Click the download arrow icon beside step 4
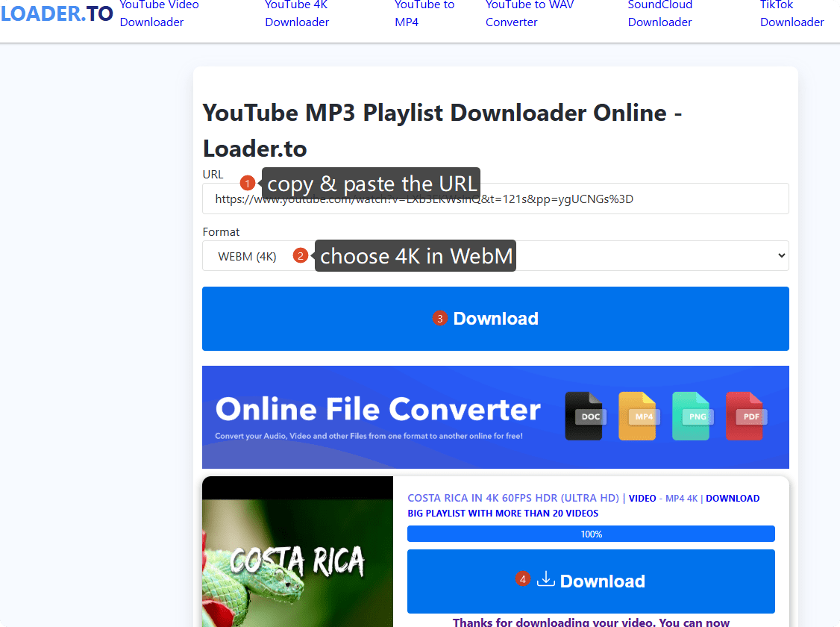 click(x=546, y=579)
